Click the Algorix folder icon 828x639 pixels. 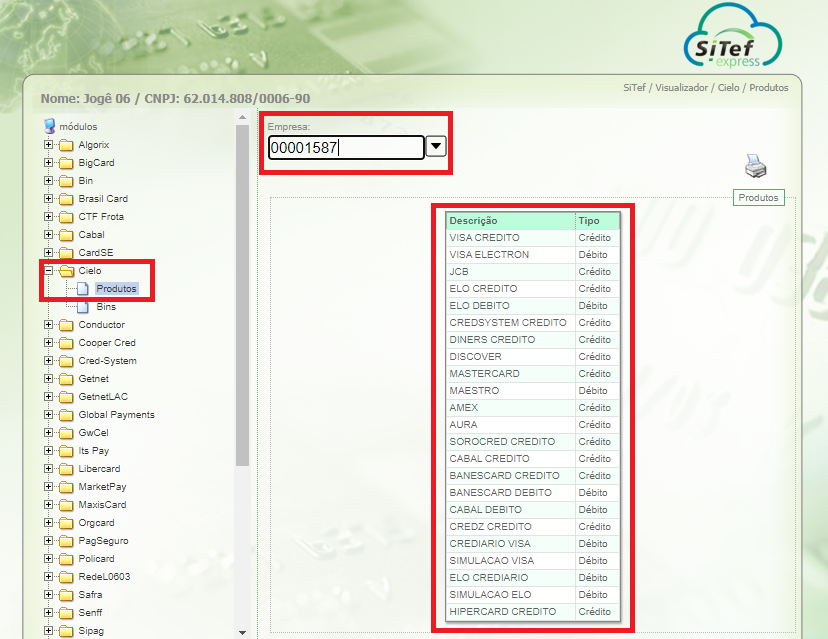coord(66,145)
